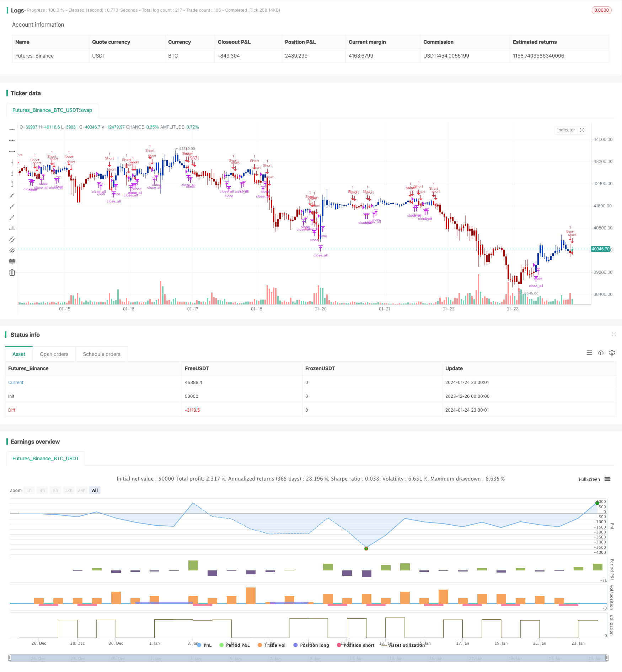Select the horizontal segment drawing tool
Screen dimensions: 622x672
pos(12,151)
